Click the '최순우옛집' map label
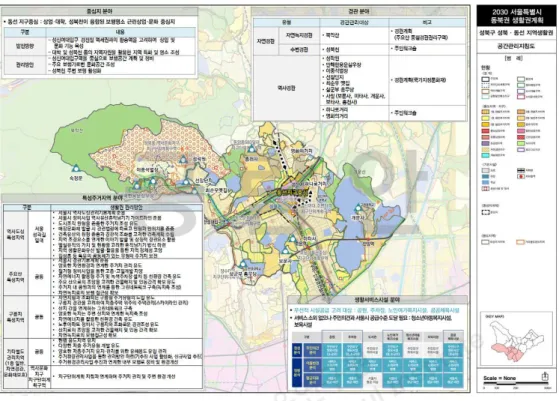This screenshot has height=401, width=559. pos(218,191)
